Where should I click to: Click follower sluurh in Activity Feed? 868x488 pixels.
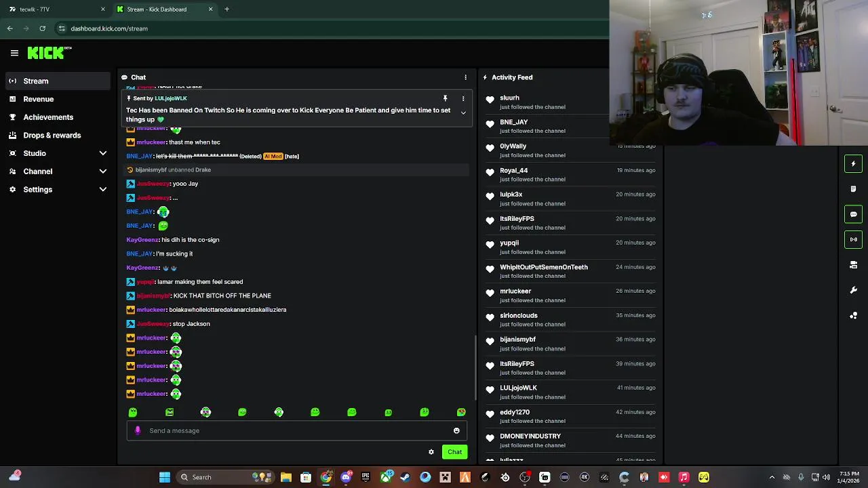(x=509, y=98)
